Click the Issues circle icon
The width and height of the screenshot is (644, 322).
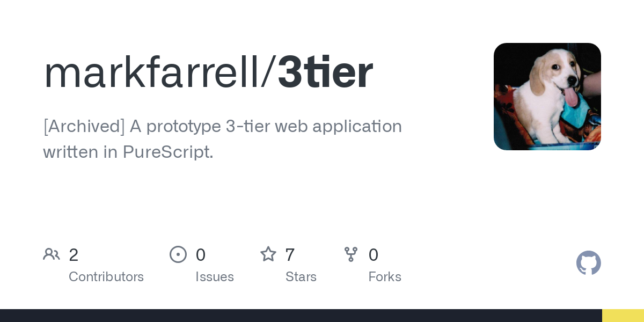coord(178,254)
